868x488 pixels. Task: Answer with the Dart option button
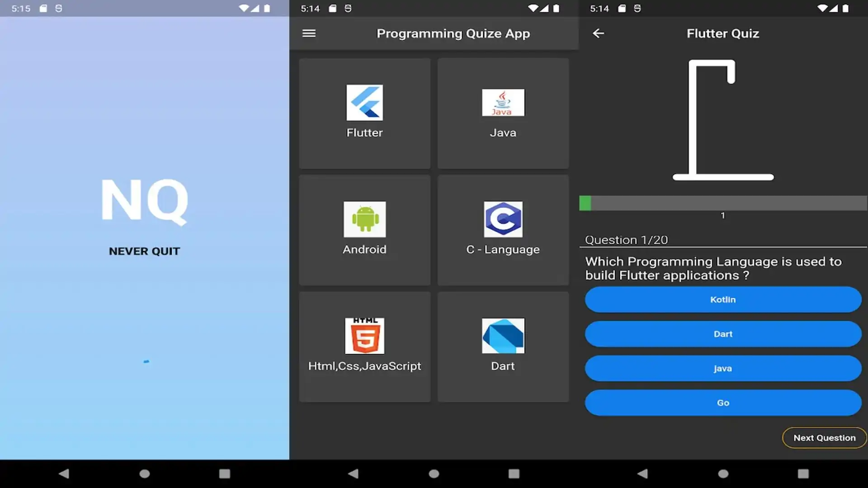click(x=723, y=334)
